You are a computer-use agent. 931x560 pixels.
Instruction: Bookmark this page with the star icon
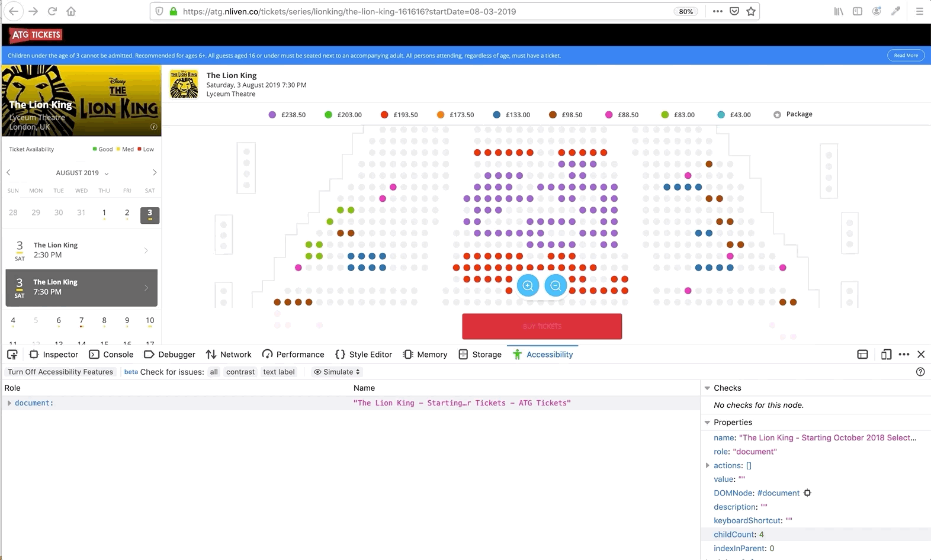(751, 11)
